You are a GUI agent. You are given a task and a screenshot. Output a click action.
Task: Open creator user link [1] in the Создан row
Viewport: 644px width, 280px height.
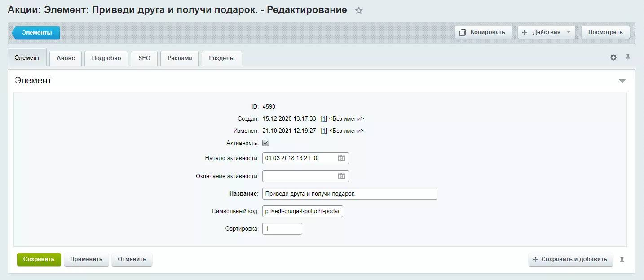point(324,119)
